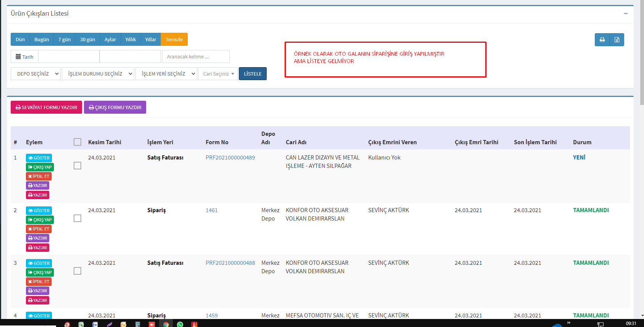Click ÇIKIŞ YAP button in row 2
The height and width of the screenshot is (327, 644).
[x=40, y=220]
